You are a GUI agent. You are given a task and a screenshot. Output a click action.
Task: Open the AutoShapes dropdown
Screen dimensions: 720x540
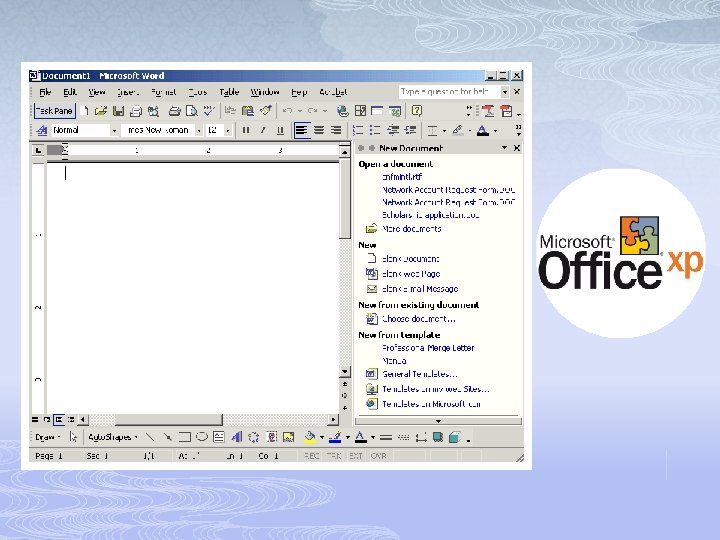point(113,437)
